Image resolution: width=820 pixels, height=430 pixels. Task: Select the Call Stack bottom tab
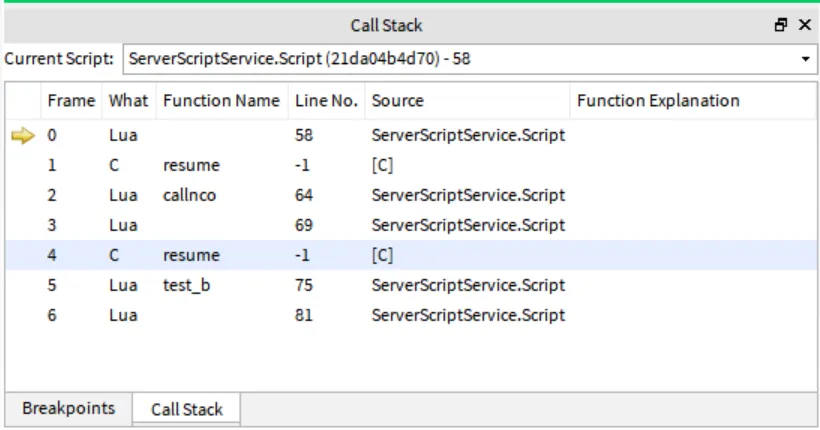click(187, 409)
